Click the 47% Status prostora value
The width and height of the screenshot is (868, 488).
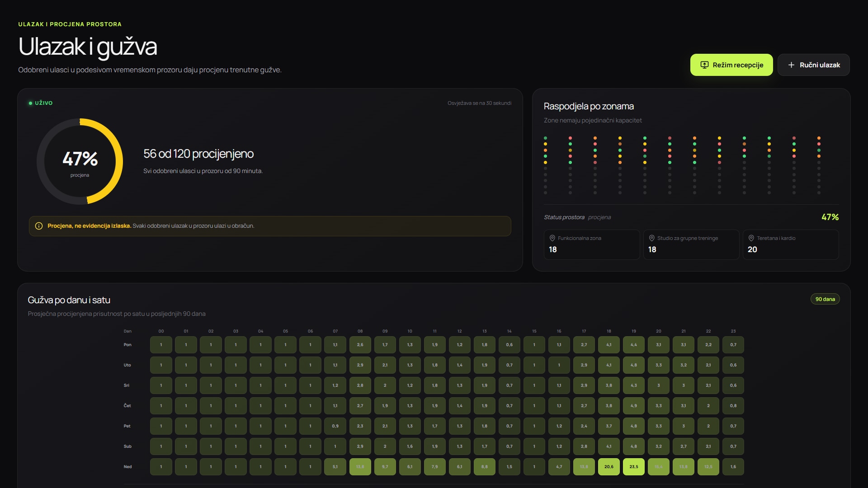click(830, 217)
